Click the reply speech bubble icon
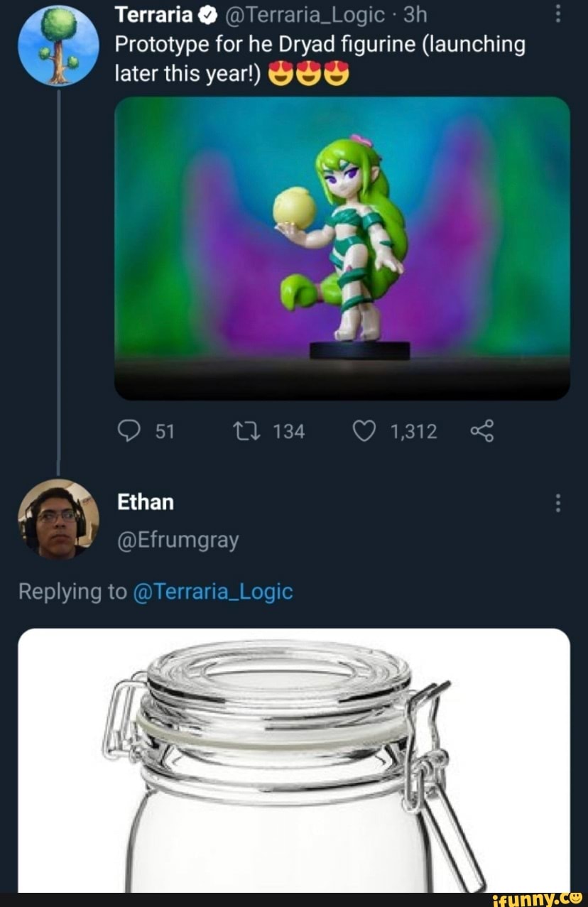Viewport: 588px width, 907px height. tap(131, 430)
